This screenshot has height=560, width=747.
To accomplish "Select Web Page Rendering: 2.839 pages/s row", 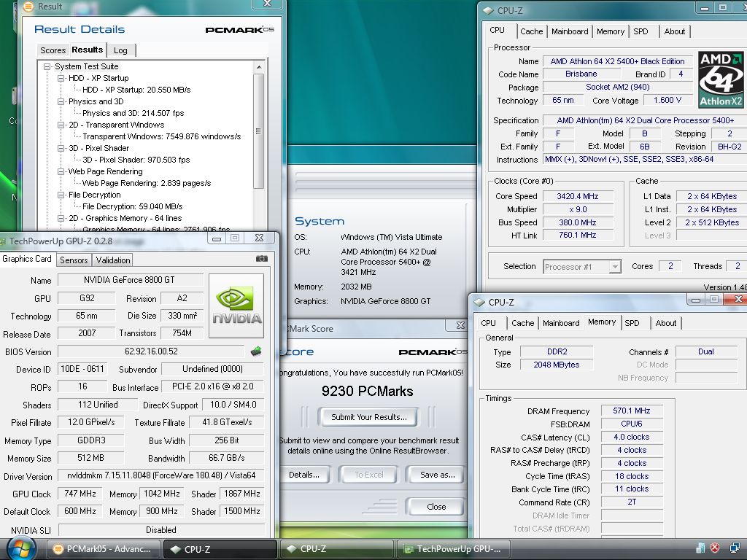I will click(x=146, y=183).
